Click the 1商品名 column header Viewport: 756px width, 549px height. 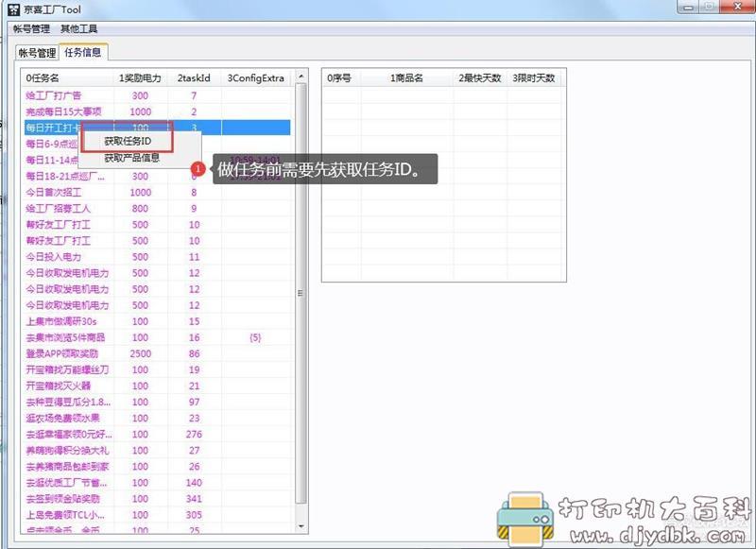pos(407,78)
